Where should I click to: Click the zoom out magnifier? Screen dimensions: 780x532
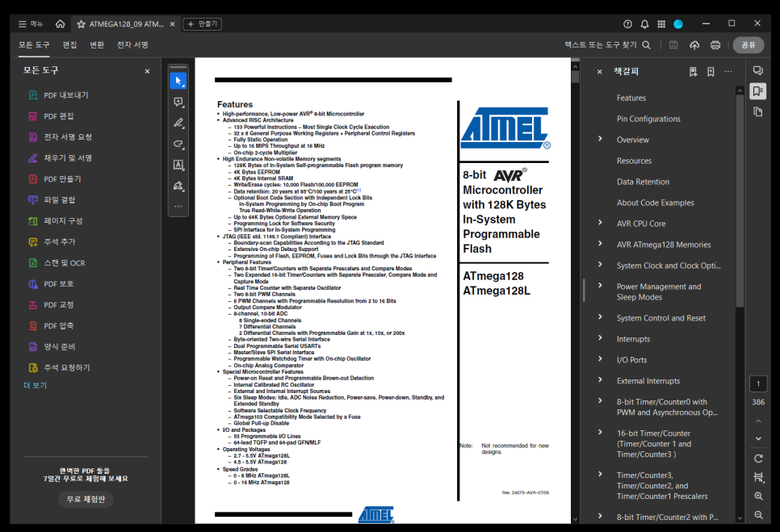click(758, 514)
